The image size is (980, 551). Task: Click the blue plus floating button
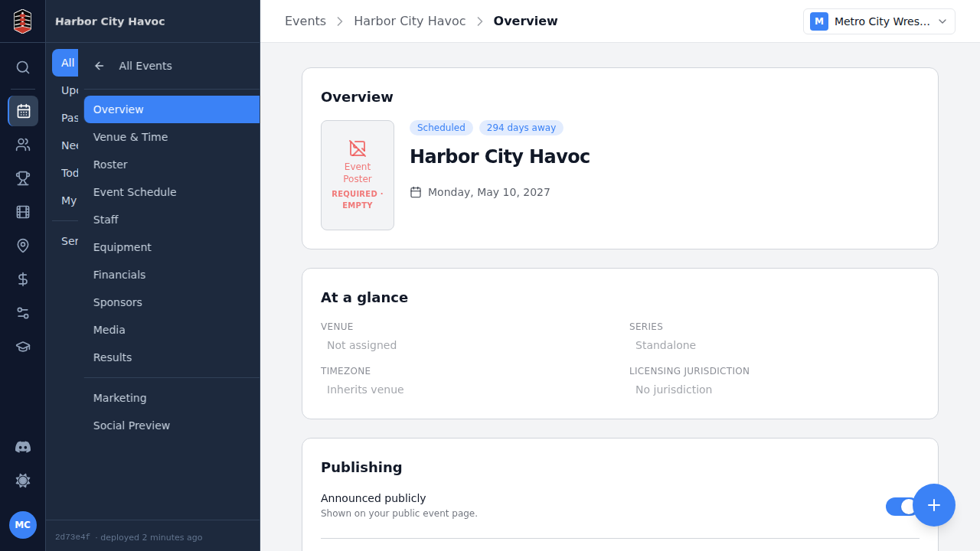934,505
